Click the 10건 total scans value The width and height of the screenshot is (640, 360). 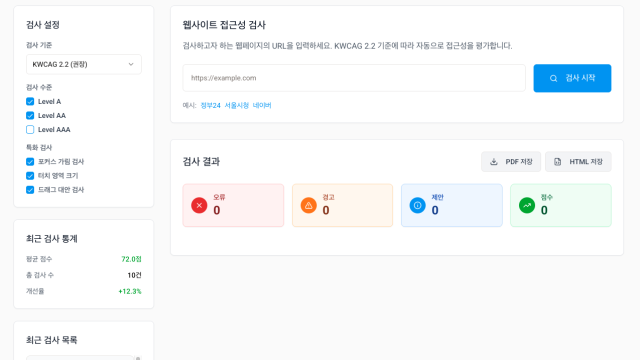134,275
